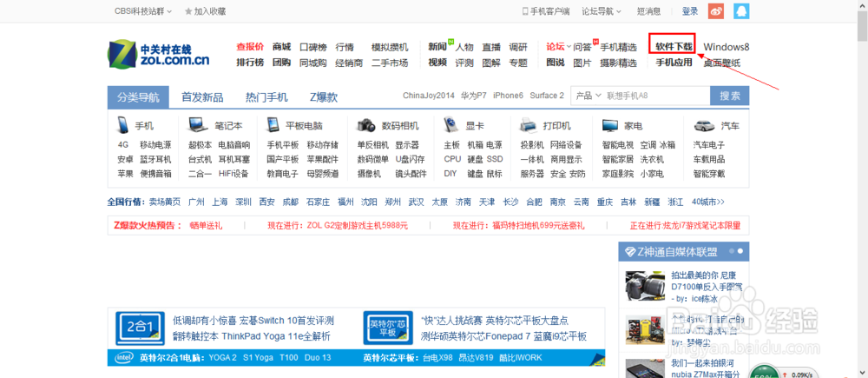Image resolution: width=868 pixels, height=378 pixels.
Task: Open the 低调却有小惊喜 宏碁Switch 10首发评测 article
Action: [253, 321]
